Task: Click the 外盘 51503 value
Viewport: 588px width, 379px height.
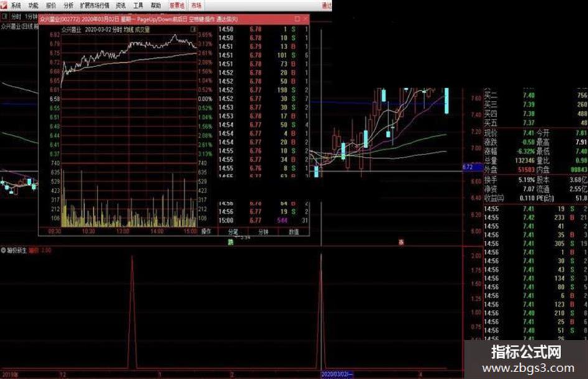Action: click(x=526, y=170)
